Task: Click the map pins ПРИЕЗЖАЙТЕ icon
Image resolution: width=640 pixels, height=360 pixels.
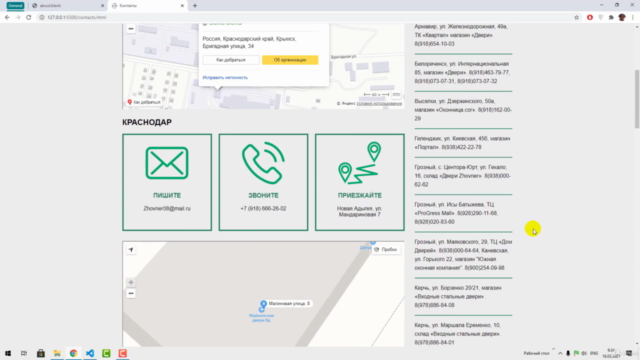Action: (x=360, y=163)
